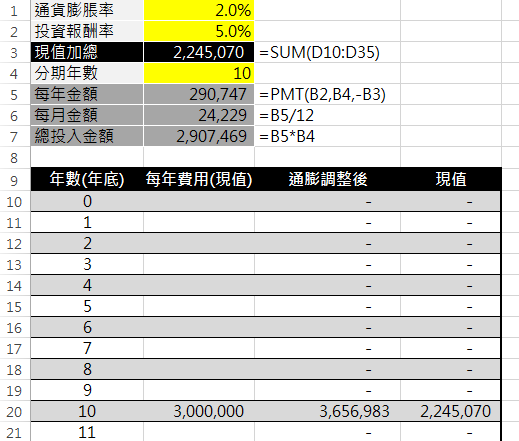The height and width of the screenshot is (441, 519).
Task: Click the formula text =B5/12
Action: 287,115
